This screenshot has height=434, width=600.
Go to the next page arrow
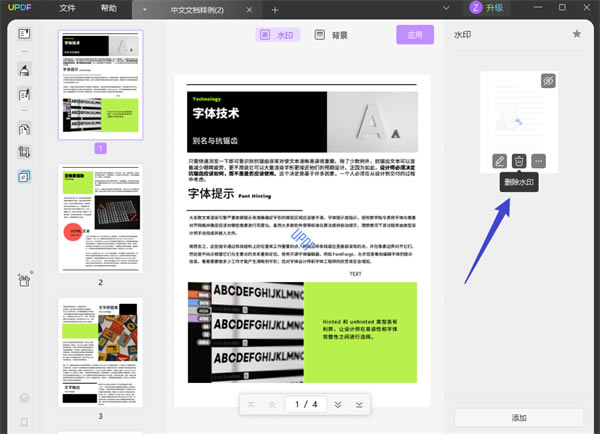point(338,404)
